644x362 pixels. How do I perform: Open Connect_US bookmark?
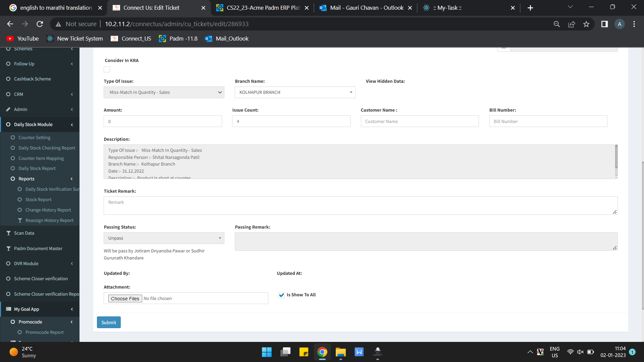131,39
